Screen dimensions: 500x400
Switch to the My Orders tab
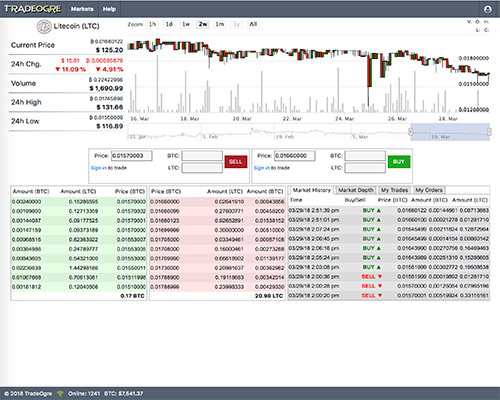tap(429, 190)
